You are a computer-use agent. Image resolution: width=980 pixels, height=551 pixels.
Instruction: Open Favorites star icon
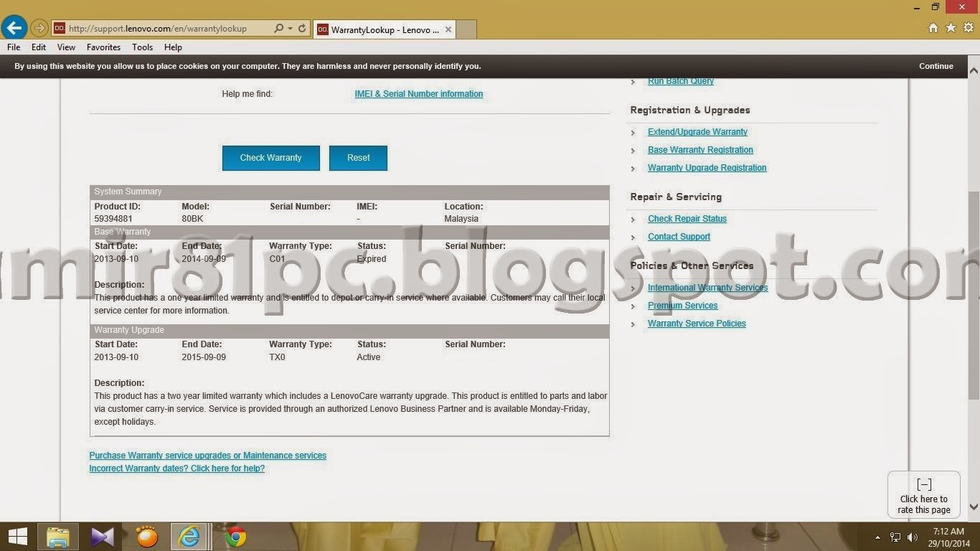pyautogui.click(x=951, y=28)
